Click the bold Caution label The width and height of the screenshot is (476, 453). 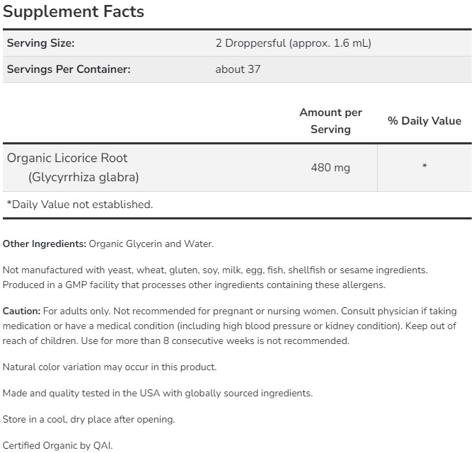point(21,311)
